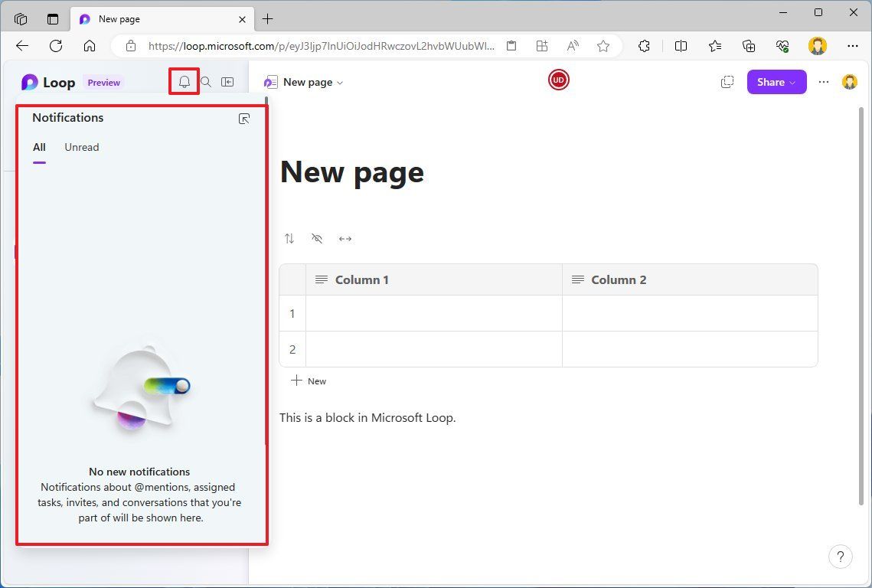Open the New page title dropdown
This screenshot has width=872, height=588.
point(340,82)
